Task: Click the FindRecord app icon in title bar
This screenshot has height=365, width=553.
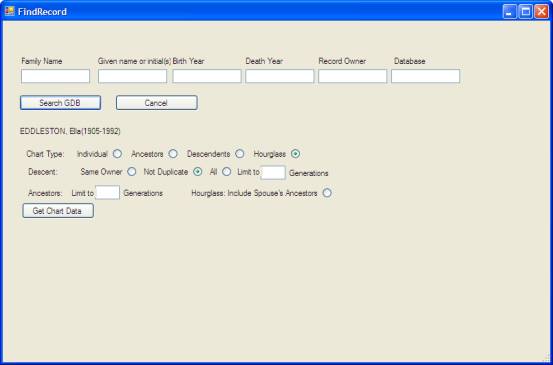Action: [10, 12]
